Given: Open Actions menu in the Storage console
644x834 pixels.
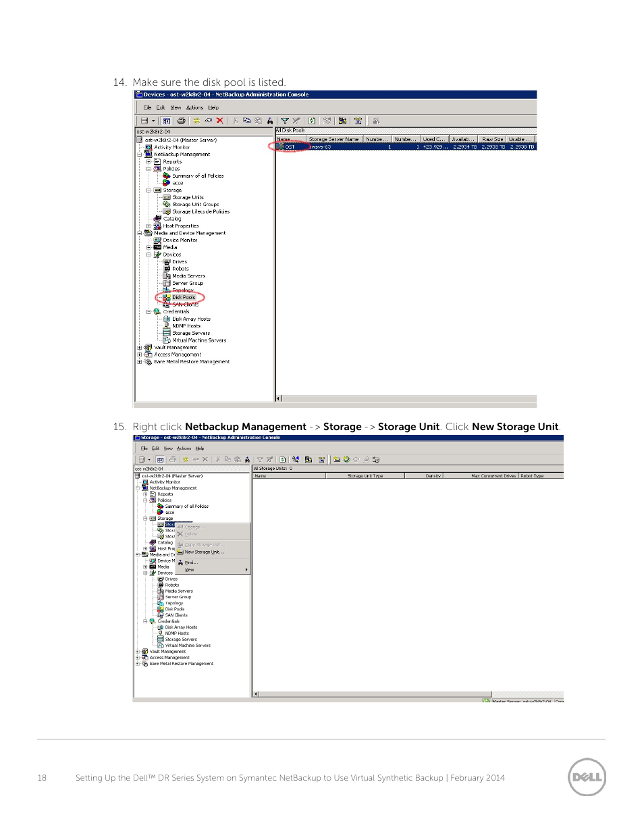Looking at the screenshot, I should (184, 448).
